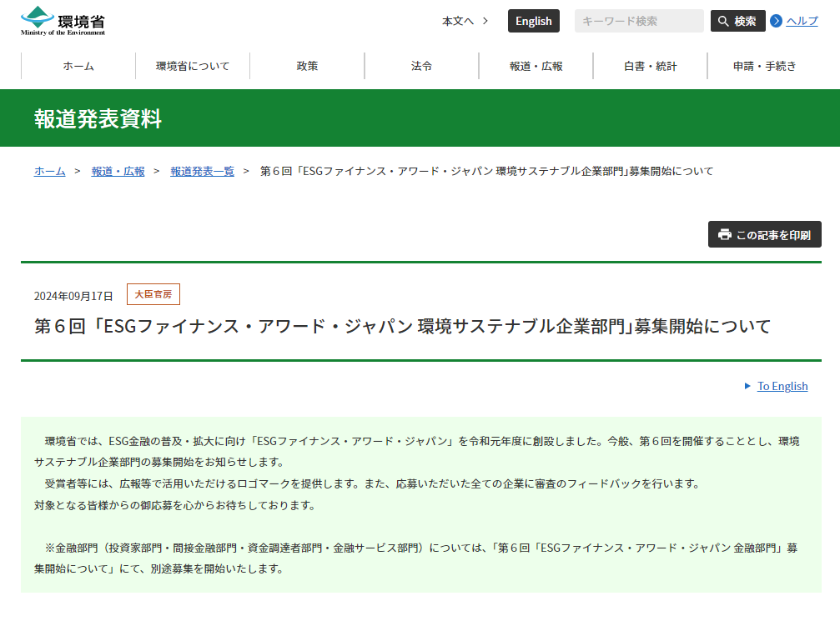Viewport: 840px width, 621px height.
Task: Click the 大臣官房 department tag
Action: click(x=153, y=293)
